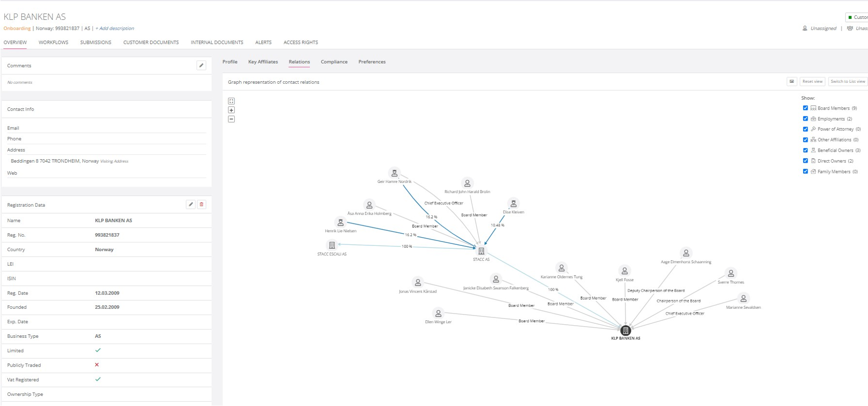
Task: Select the Janicke Elisabeth Swanson Falkenberg node
Action: coord(496,279)
